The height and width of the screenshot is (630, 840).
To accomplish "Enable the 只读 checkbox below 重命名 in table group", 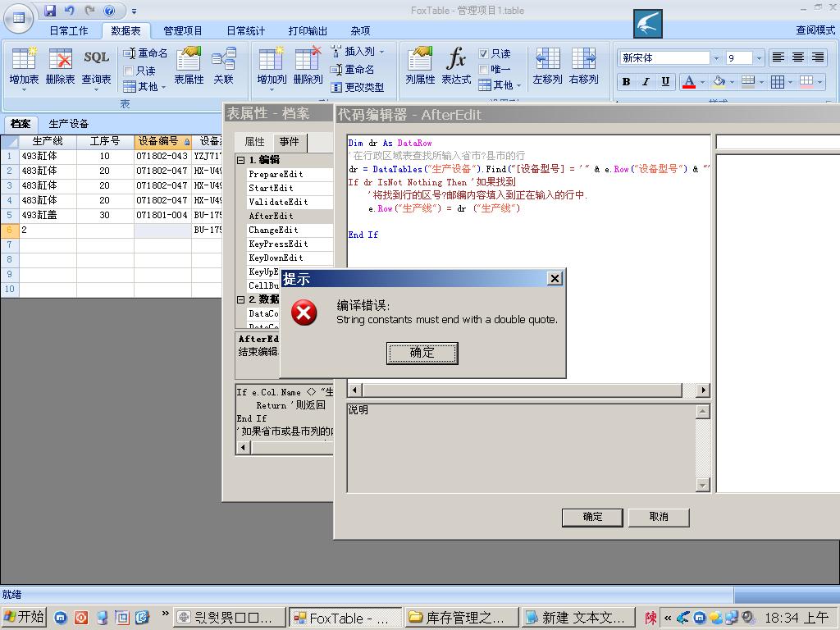I will (x=129, y=71).
